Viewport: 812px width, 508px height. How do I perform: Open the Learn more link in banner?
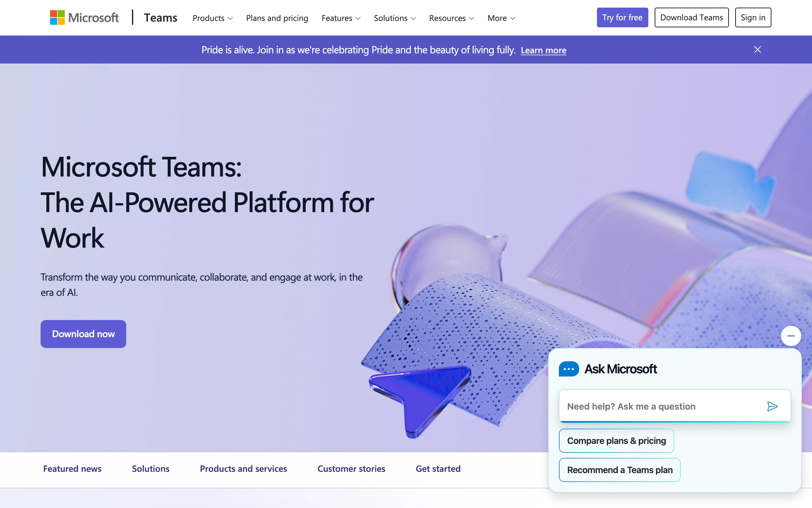pos(543,50)
